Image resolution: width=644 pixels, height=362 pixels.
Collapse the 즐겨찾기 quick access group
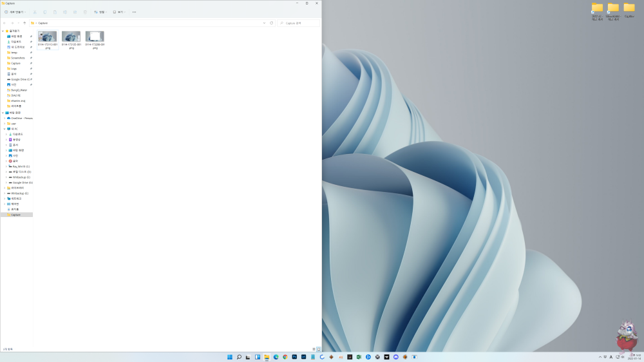tap(3, 31)
